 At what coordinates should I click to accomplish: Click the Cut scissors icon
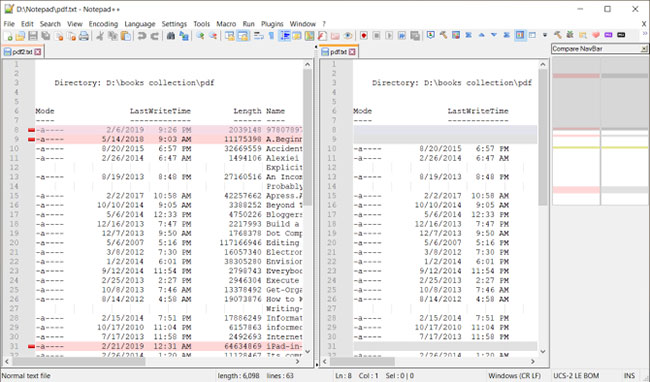point(100,36)
